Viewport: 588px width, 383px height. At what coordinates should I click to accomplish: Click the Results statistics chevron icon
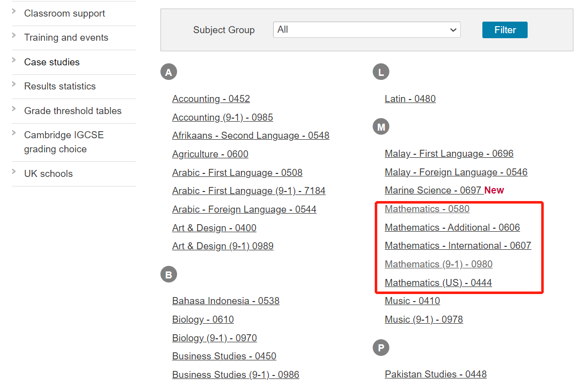[14, 84]
